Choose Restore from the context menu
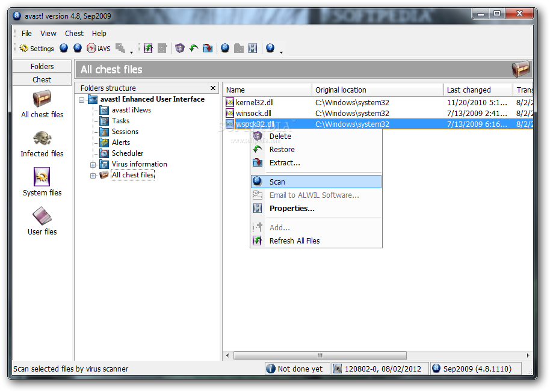This screenshot has width=550, height=392. (316, 150)
